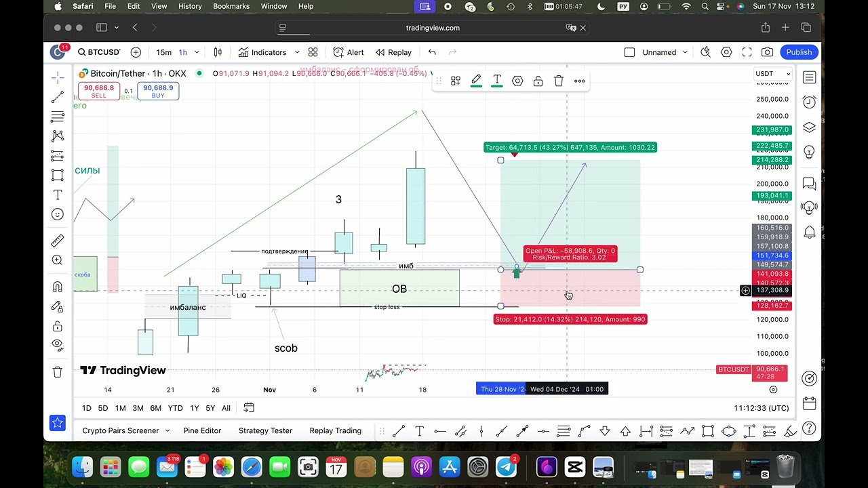Image resolution: width=868 pixels, height=488 pixels.
Task: Open indicator templates grid
Action: pyautogui.click(x=313, y=52)
